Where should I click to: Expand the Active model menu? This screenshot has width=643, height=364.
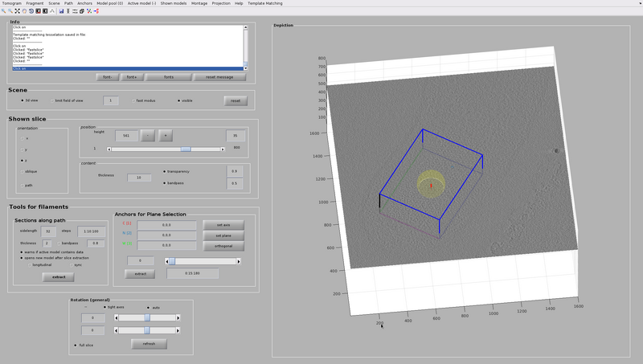tap(142, 3)
